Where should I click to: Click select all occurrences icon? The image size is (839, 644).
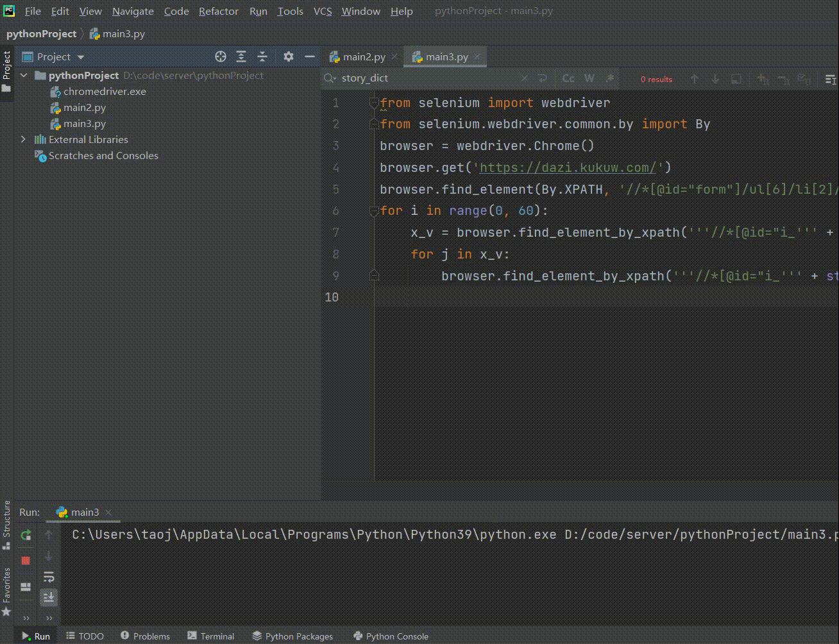coord(804,79)
